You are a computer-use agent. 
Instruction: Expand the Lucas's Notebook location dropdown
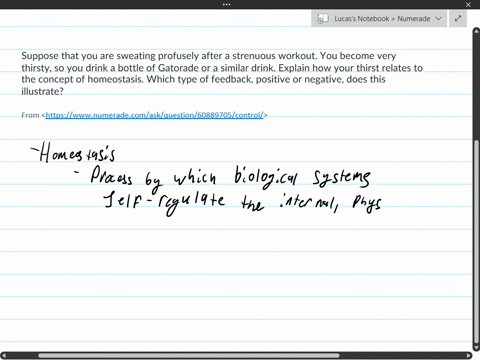tap(438, 19)
